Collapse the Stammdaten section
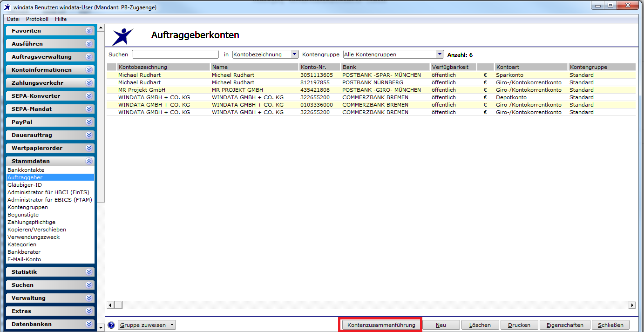Screen dimensions: 644x332 click(50, 161)
